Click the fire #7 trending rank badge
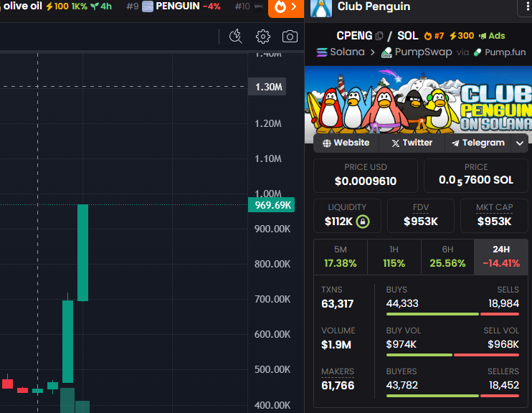532x413 pixels. [x=434, y=36]
